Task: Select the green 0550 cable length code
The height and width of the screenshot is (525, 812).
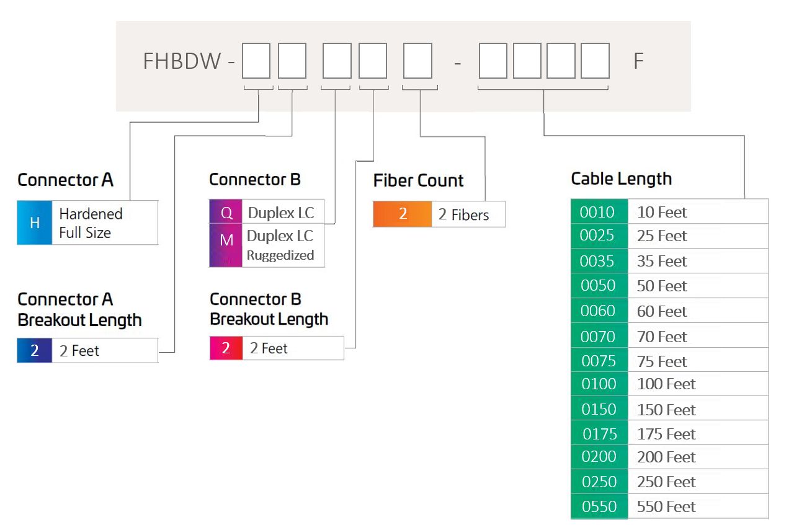Action: point(599,506)
